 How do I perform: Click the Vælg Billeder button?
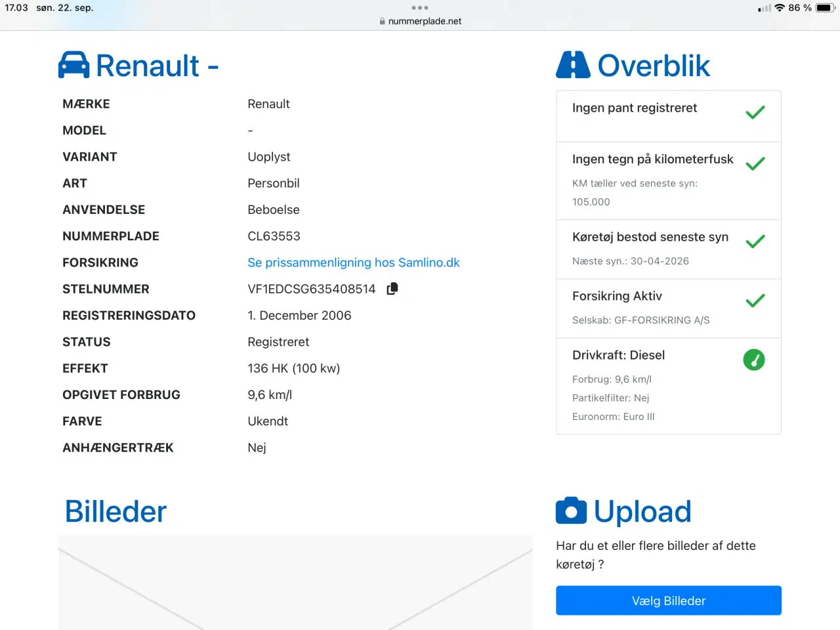pyautogui.click(x=669, y=600)
